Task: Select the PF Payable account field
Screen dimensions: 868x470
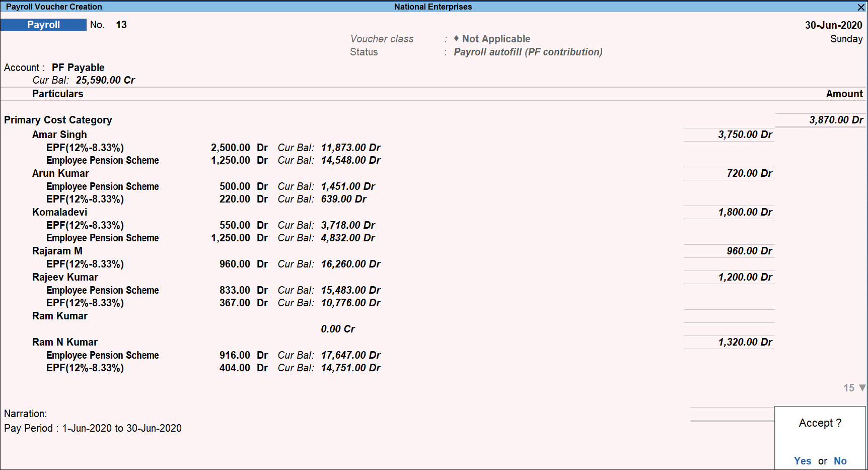Action: (x=79, y=67)
